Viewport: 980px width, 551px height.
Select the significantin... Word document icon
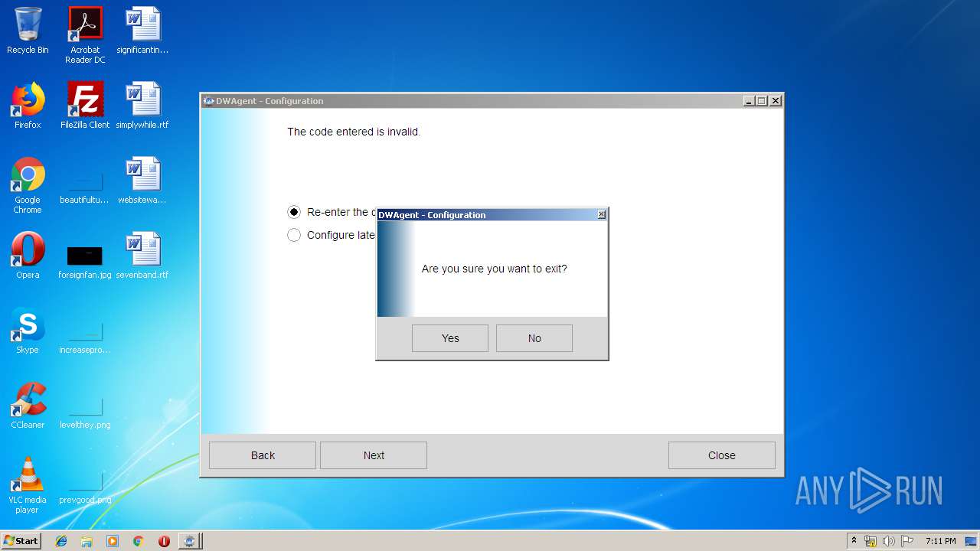click(x=142, y=31)
